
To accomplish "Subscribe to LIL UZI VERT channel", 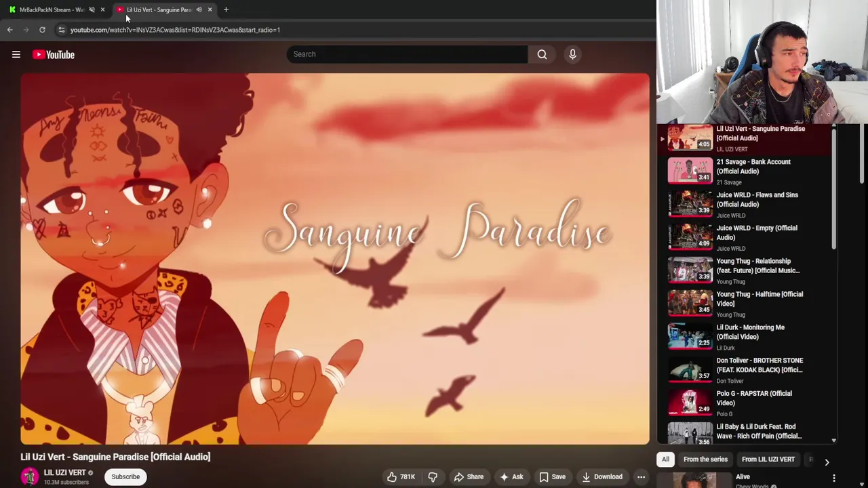I will 125,476.
